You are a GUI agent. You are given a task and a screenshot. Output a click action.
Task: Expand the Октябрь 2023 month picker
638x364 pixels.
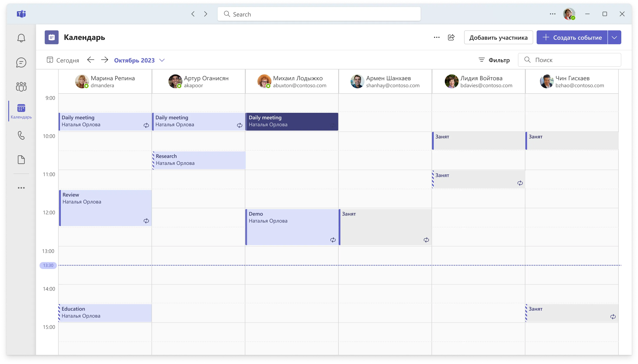click(139, 60)
